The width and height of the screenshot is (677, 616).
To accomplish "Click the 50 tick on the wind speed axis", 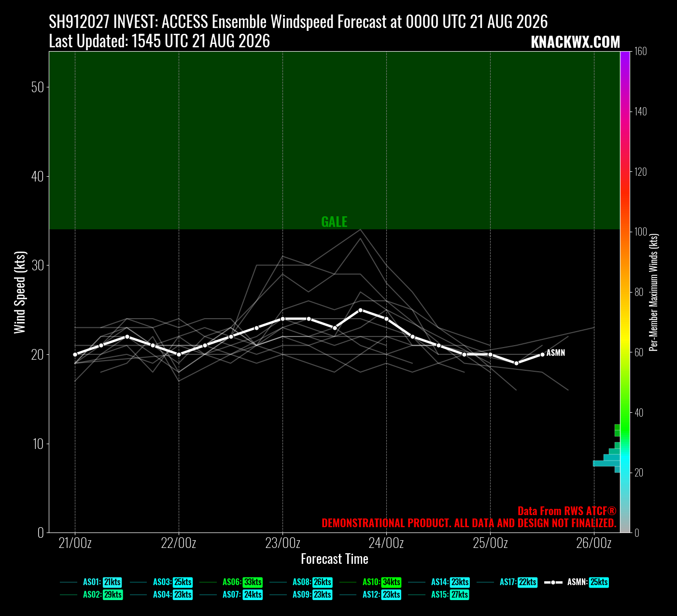I will [37, 87].
